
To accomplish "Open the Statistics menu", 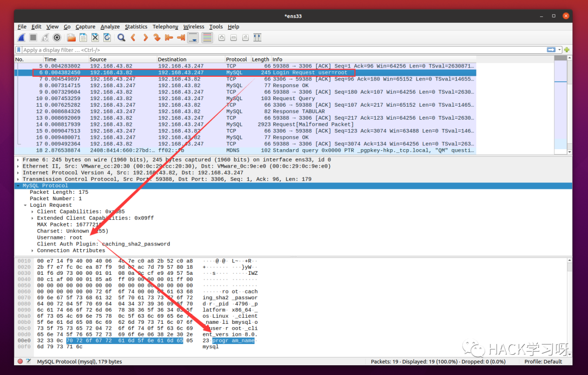I will (x=136, y=27).
